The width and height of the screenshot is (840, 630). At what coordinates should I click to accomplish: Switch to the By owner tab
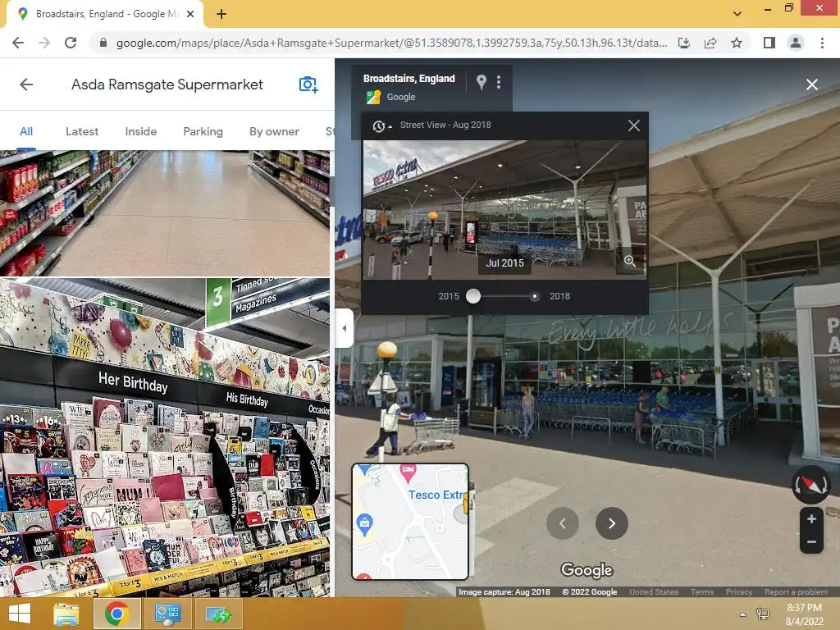274,131
